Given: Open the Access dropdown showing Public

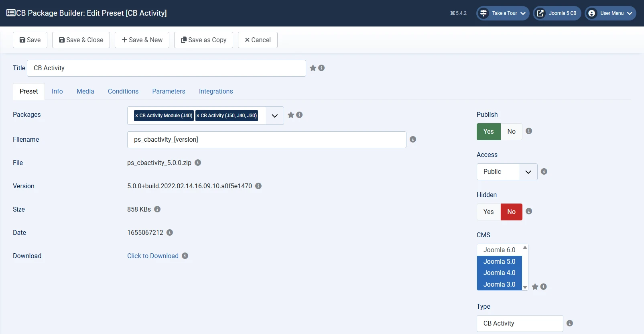Looking at the screenshot, I should click(x=507, y=172).
